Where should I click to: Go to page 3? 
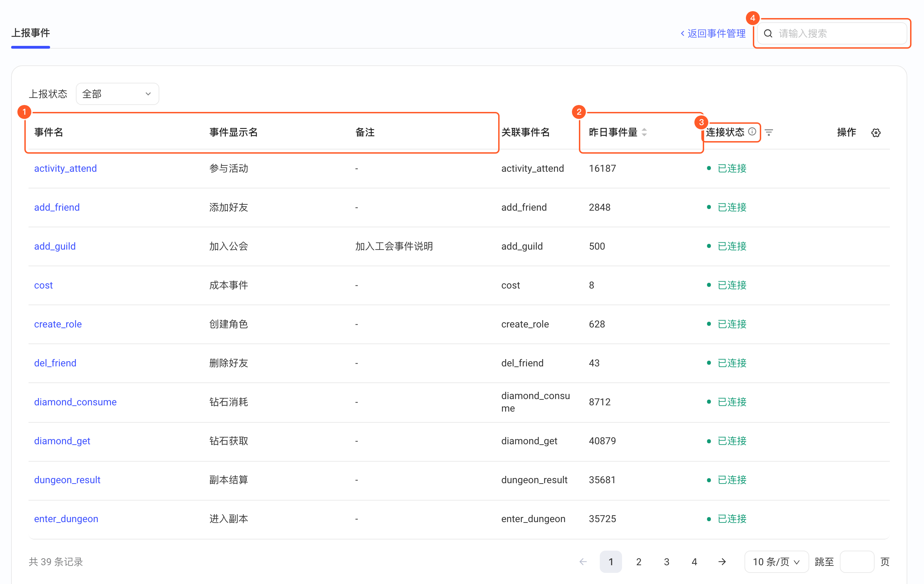667,562
